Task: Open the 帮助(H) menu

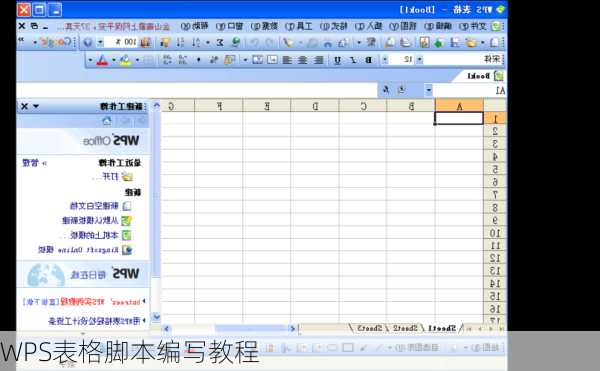Action: pyautogui.click(x=194, y=26)
